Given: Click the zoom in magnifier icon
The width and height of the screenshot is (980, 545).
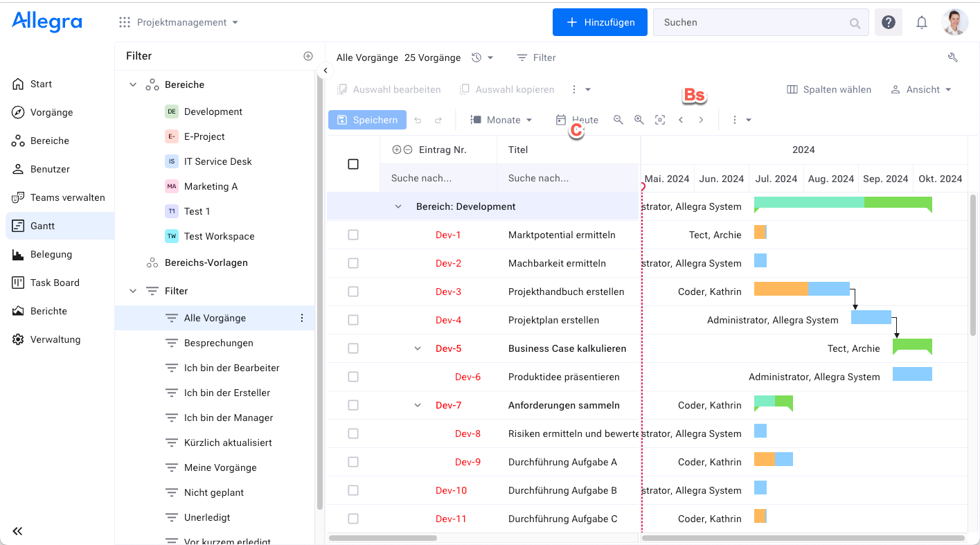Looking at the screenshot, I should 639,120.
